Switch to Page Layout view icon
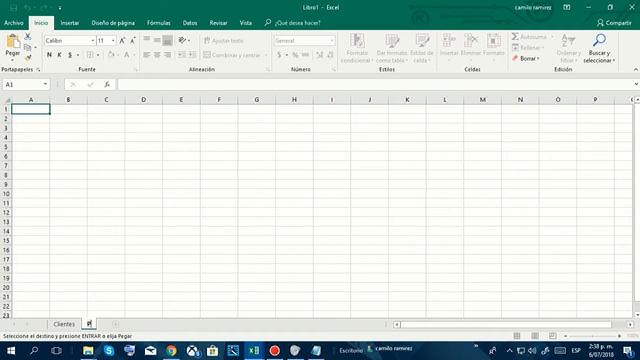Viewport: 640px width, 360px height. tap(535, 336)
